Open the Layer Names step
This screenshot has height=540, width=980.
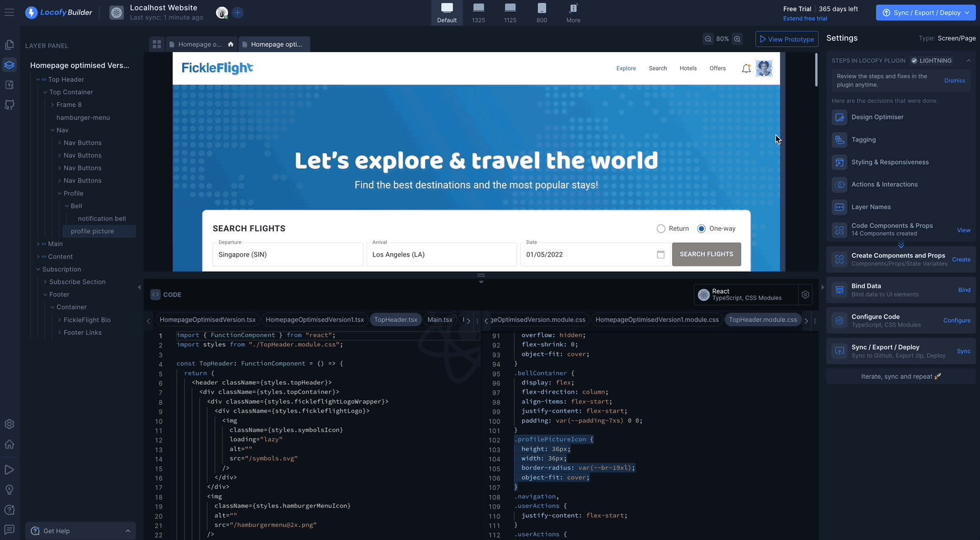900,207
